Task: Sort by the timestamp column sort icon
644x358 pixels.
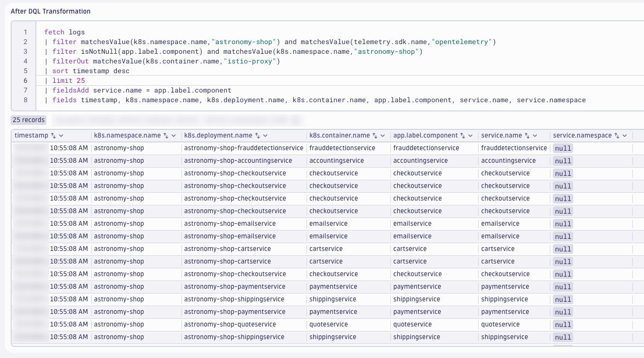Action: (x=53, y=136)
